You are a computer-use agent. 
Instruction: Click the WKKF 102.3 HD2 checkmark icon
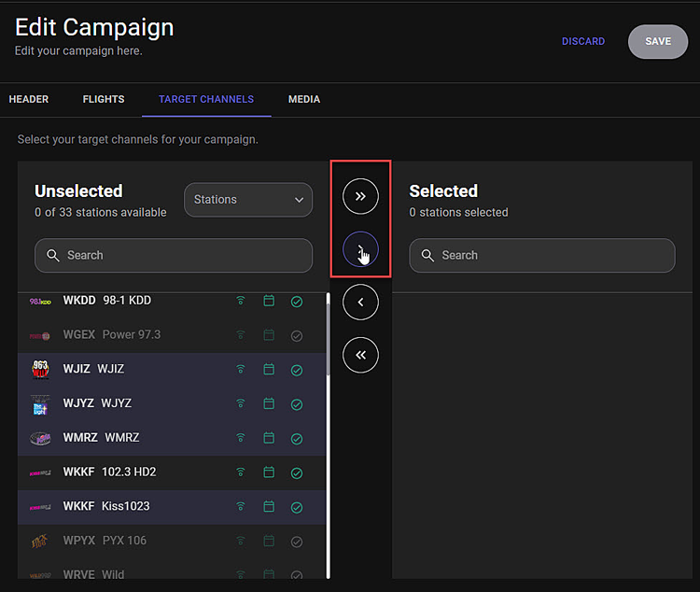point(297,473)
